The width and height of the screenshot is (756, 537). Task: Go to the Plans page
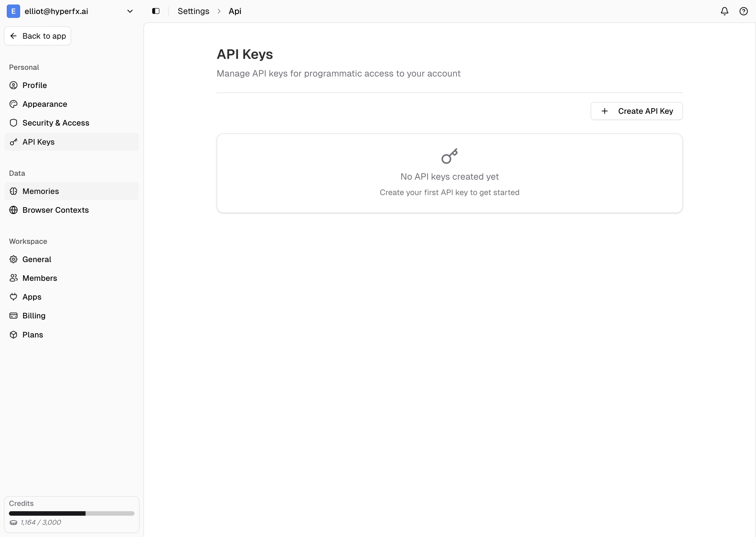33,334
